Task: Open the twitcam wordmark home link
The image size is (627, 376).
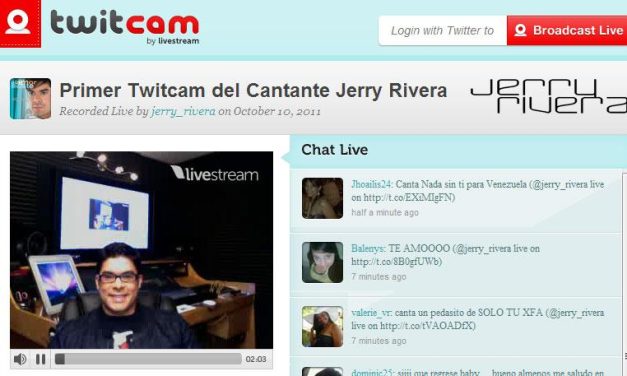Action: click(x=124, y=23)
